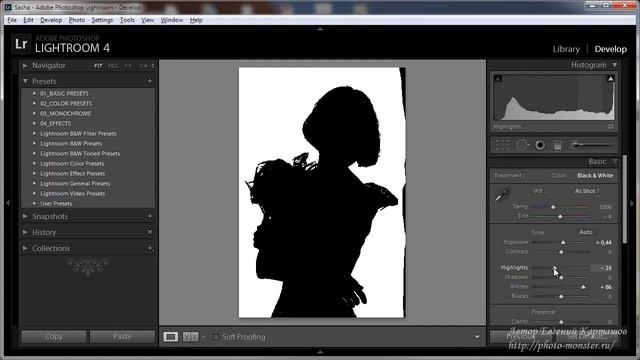
Task: Expand 01_BASIC PRESETS folder
Action: coord(34,93)
